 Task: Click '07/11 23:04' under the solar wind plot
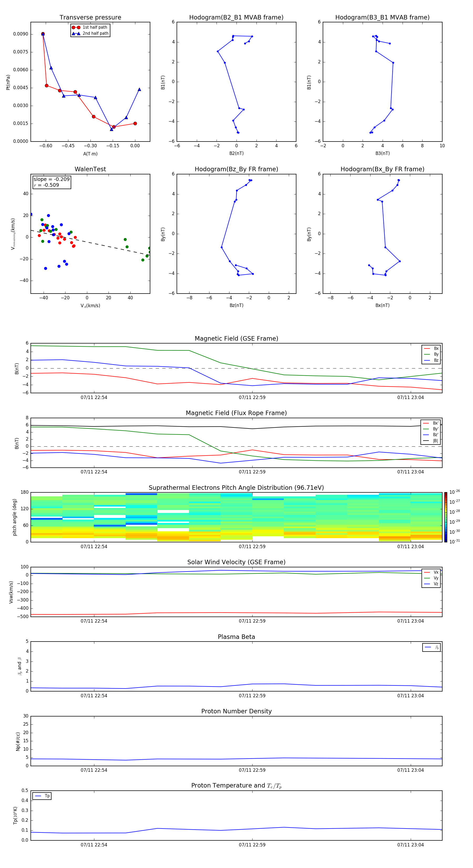(410, 621)
